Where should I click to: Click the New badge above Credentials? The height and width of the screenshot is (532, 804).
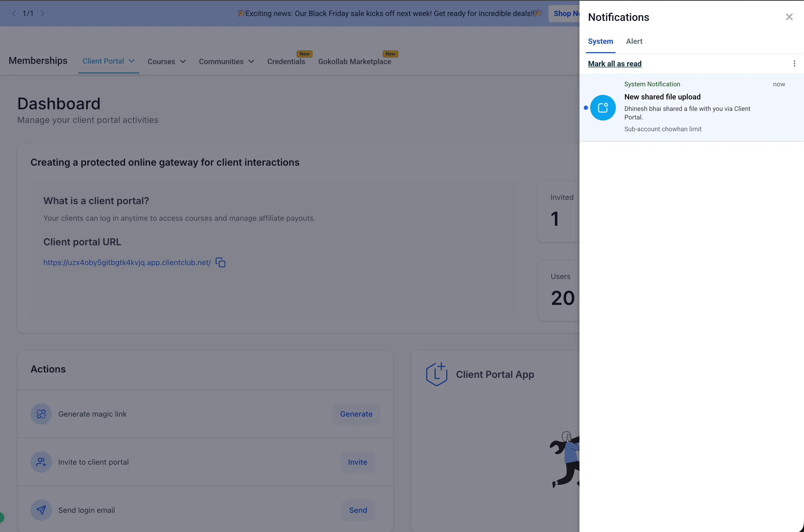tap(304, 54)
